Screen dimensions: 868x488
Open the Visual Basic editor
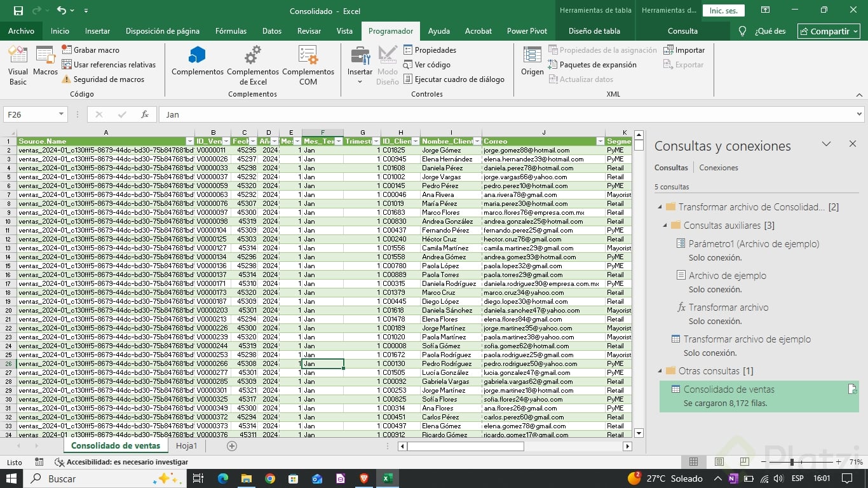pos(18,65)
